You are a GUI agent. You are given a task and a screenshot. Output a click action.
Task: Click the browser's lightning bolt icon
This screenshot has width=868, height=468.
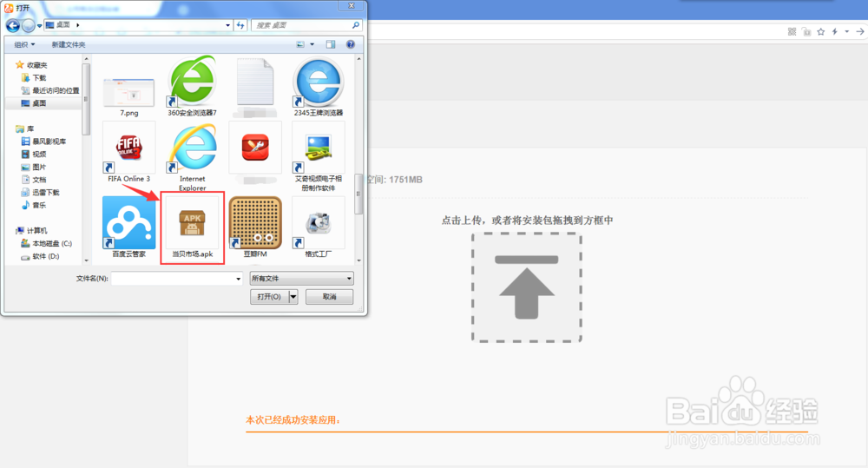(x=835, y=31)
